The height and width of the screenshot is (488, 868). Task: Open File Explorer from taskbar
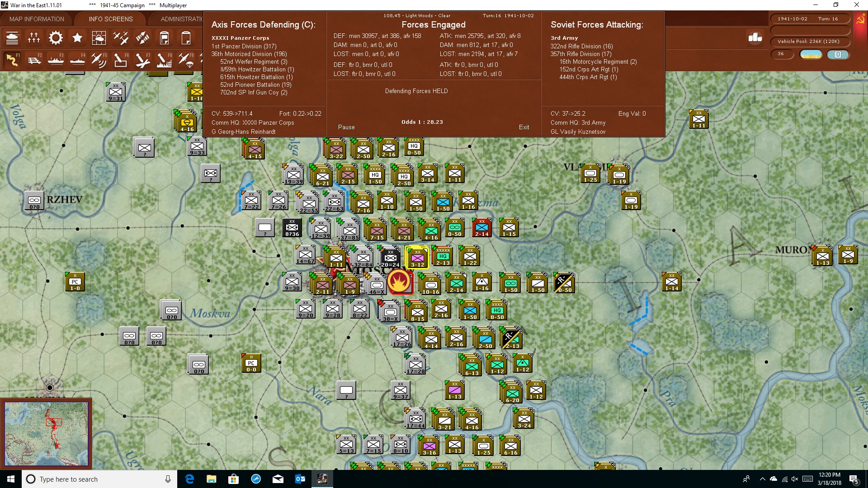point(212,479)
